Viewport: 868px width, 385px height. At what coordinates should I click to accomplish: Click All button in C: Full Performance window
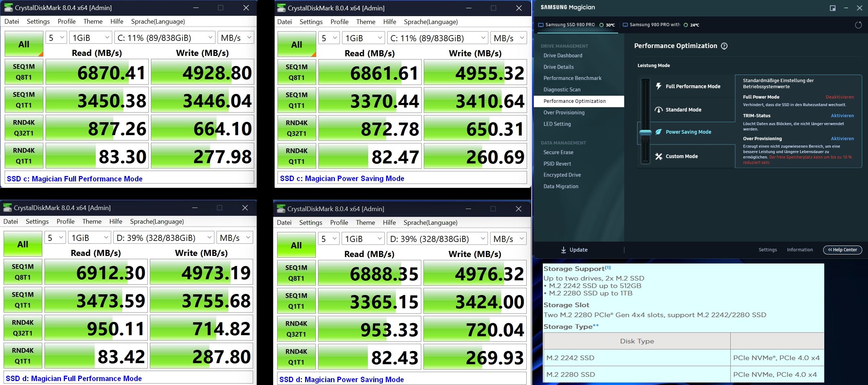[24, 44]
